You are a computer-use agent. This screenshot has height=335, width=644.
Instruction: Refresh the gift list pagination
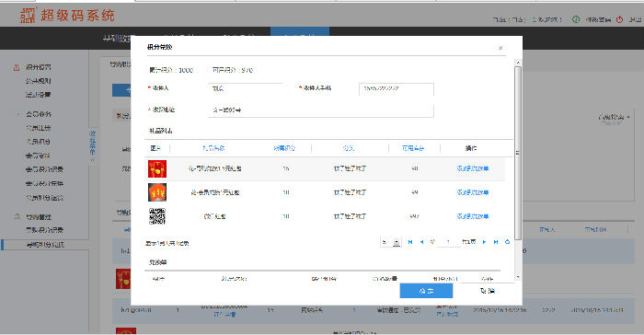(x=507, y=242)
